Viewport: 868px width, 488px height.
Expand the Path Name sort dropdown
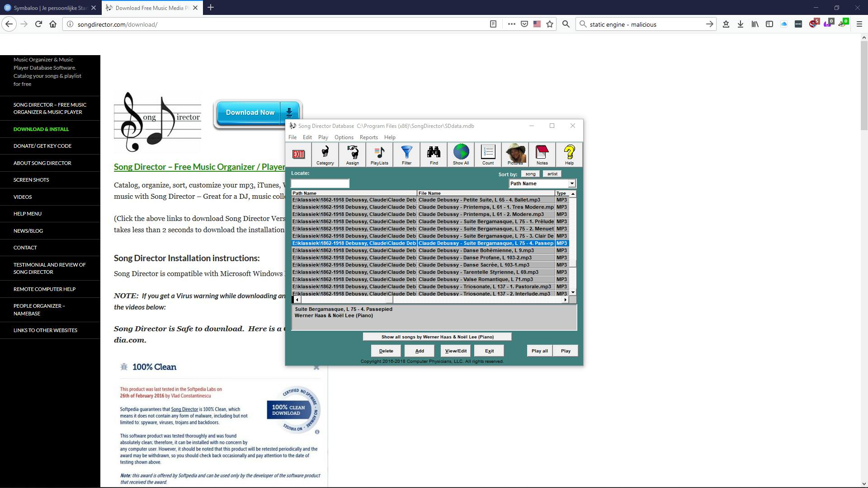click(x=572, y=183)
